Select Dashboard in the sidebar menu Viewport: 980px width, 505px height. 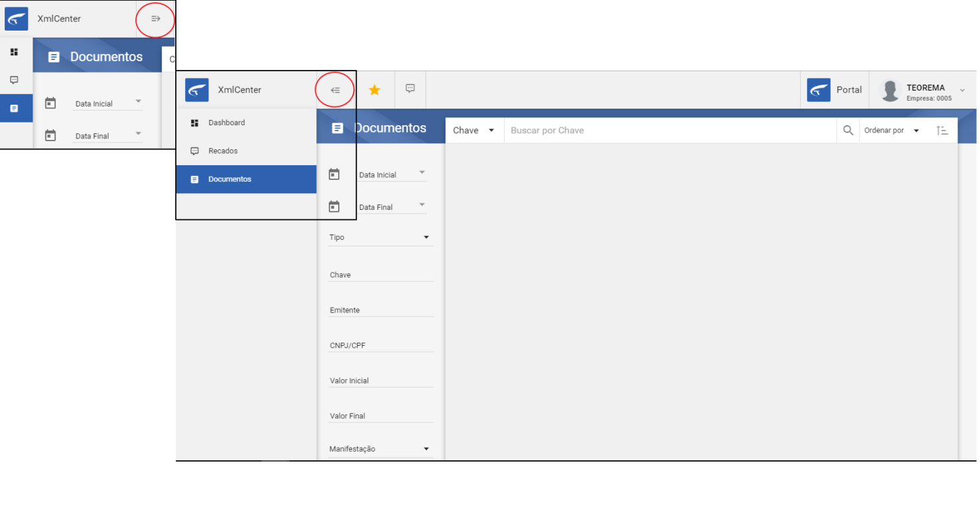click(x=246, y=123)
